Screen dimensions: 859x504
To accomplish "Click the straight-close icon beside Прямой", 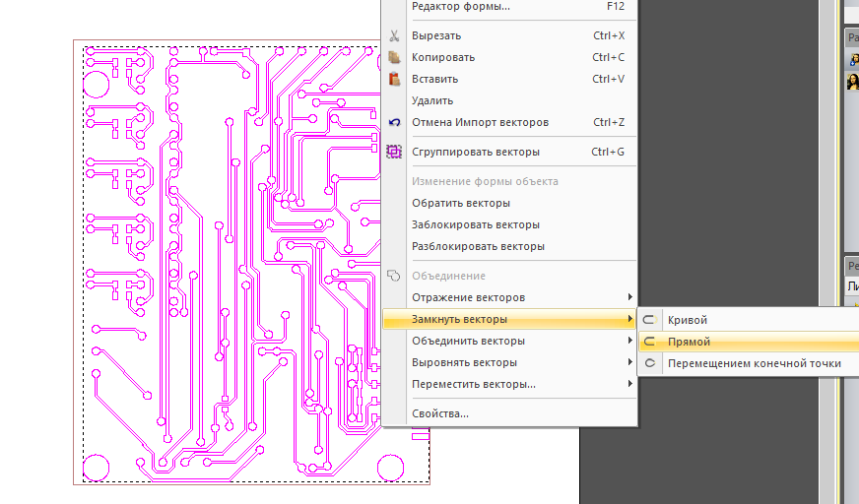I will [x=649, y=342].
